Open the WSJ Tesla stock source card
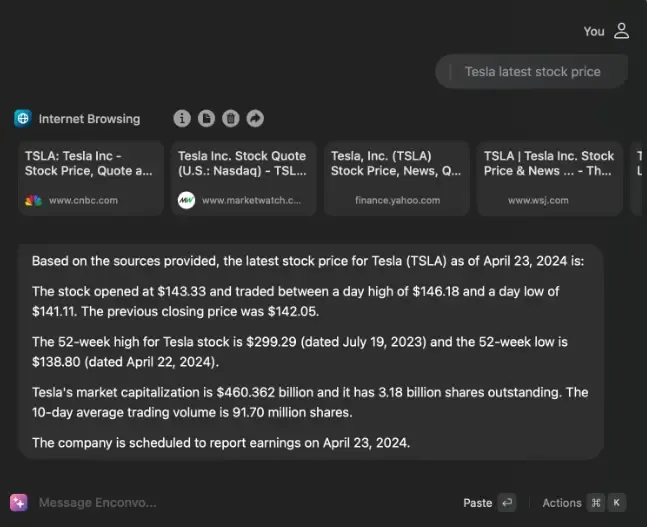 (548, 178)
